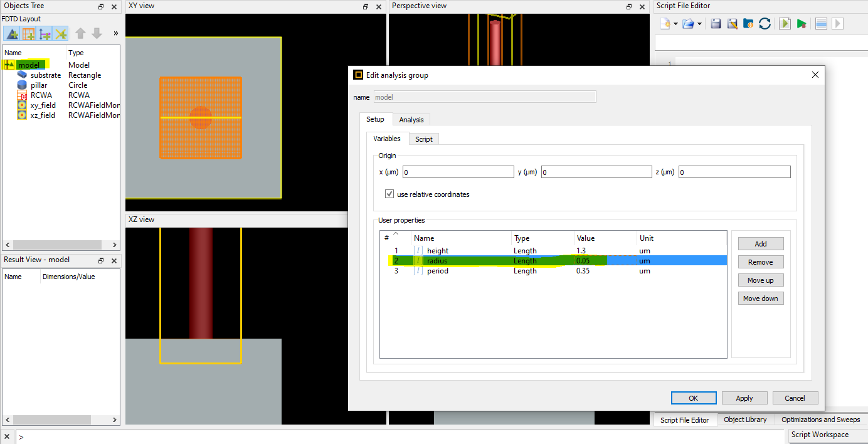This screenshot has height=444, width=868.
Task: Click the run script page icon
Action: click(x=785, y=24)
